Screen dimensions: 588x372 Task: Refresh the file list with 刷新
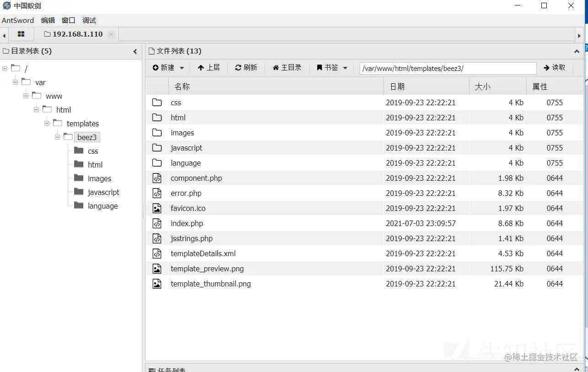246,68
